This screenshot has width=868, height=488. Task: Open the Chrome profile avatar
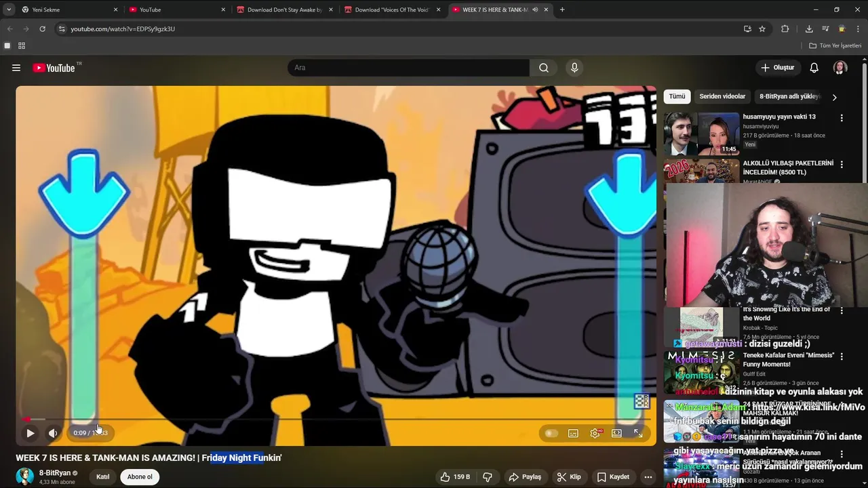842,29
